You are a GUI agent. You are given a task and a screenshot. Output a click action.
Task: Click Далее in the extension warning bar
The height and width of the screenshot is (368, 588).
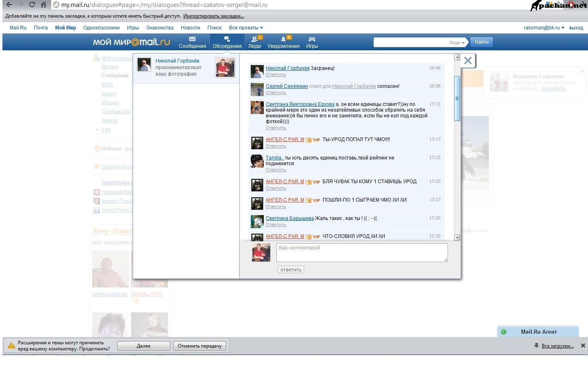[x=143, y=346]
